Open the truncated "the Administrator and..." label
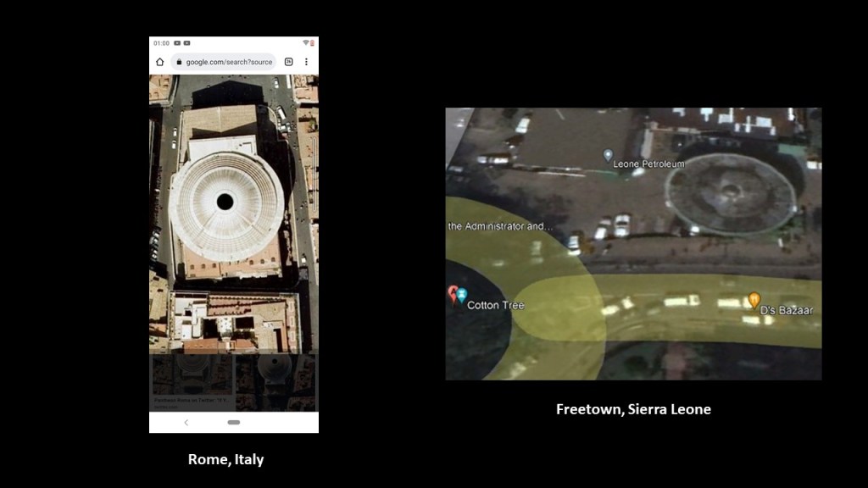Viewport: 868px width, 488px height. [x=500, y=226]
